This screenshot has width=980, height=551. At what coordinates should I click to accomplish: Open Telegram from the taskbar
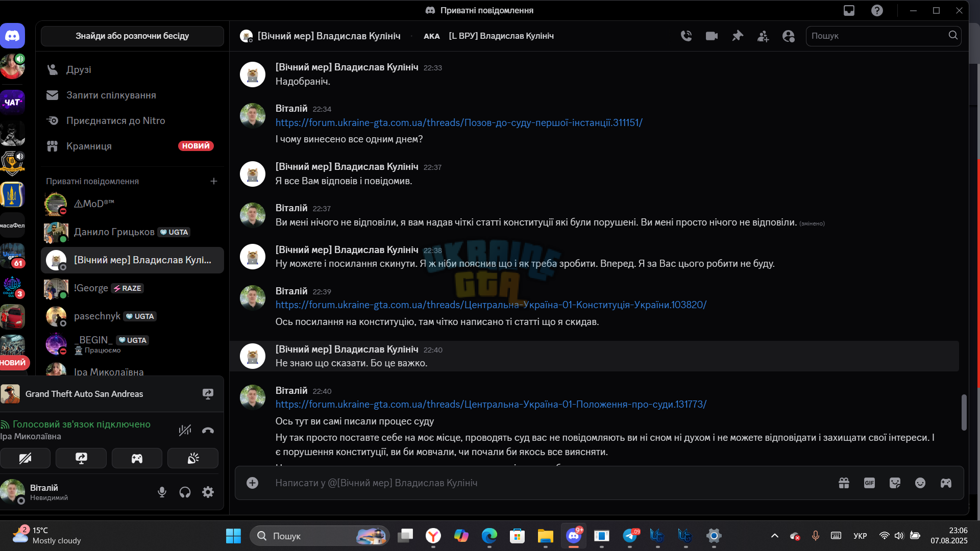630,536
